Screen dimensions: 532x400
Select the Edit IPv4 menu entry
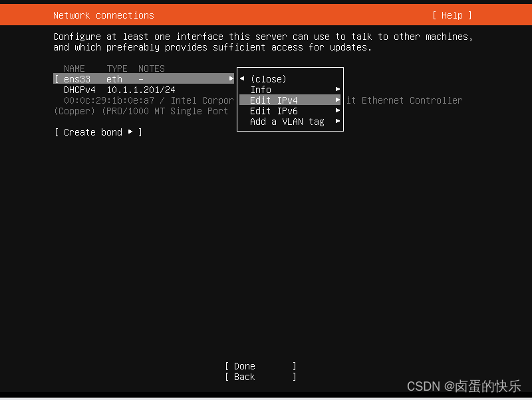(290, 100)
